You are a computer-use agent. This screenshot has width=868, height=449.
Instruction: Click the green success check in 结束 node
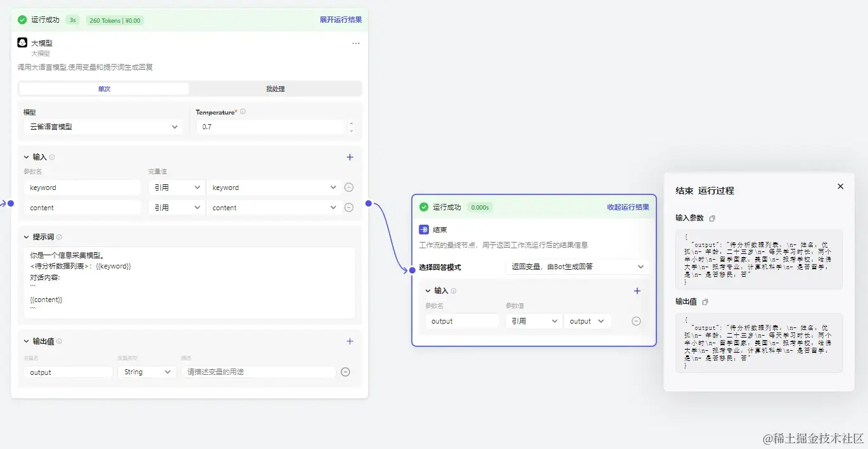click(424, 207)
